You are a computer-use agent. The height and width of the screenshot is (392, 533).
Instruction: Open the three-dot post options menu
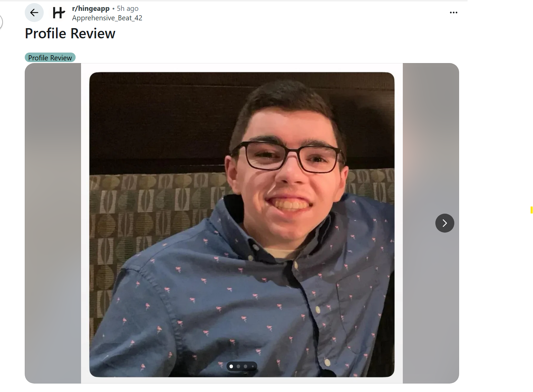point(453,13)
